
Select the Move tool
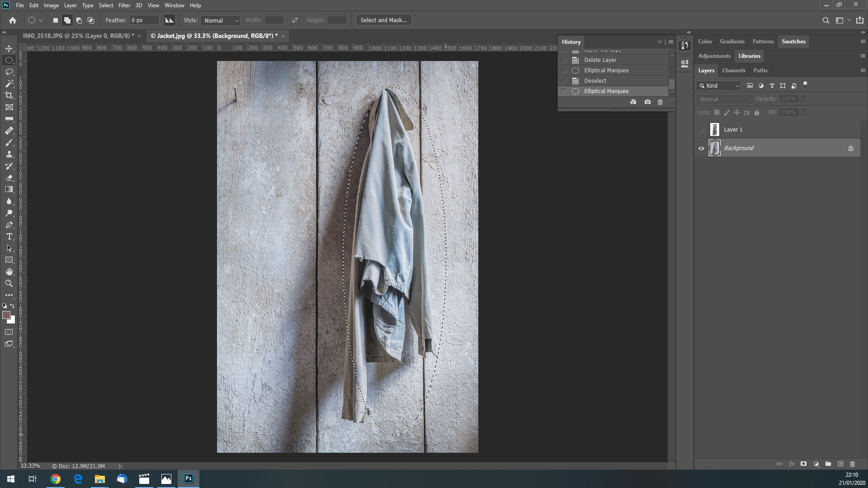[x=9, y=48]
